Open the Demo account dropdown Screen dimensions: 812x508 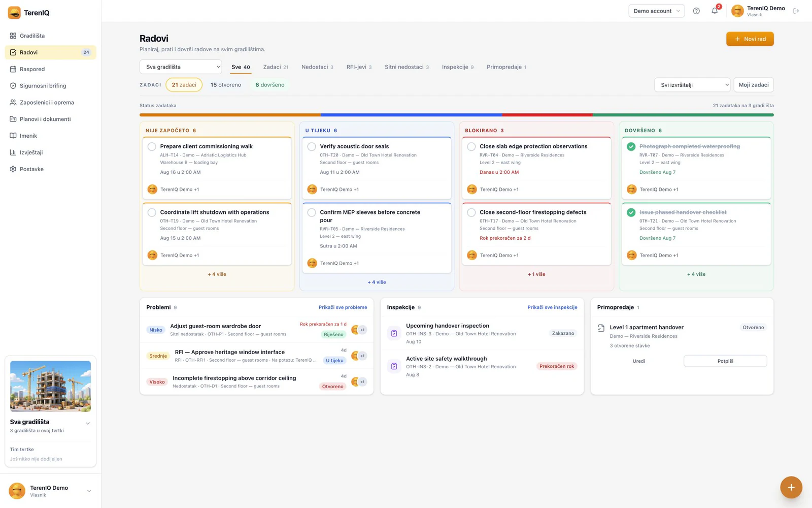click(x=657, y=11)
